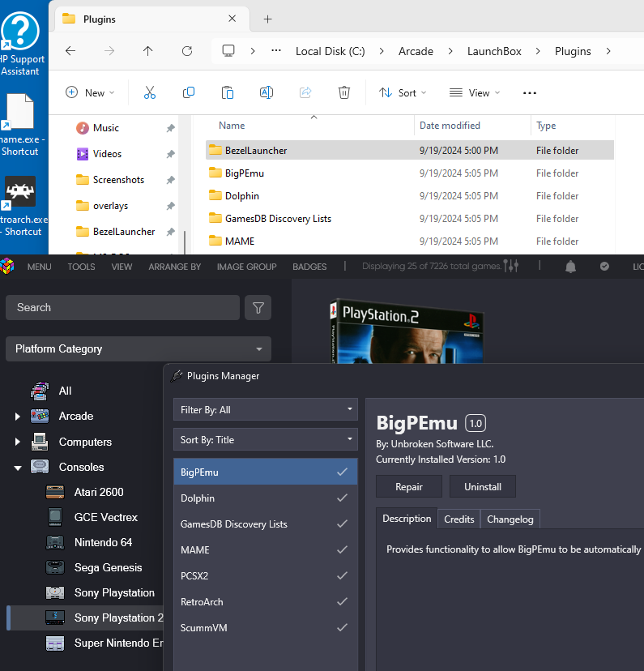Open the IMAGE GROUP menu

(x=247, y=267)
